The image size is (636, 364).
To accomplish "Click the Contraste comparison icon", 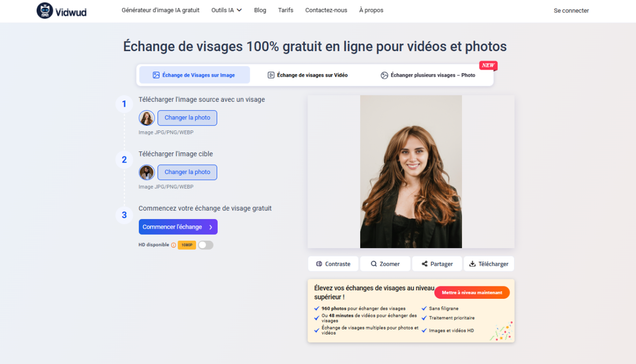I will (x=320, y=263).
